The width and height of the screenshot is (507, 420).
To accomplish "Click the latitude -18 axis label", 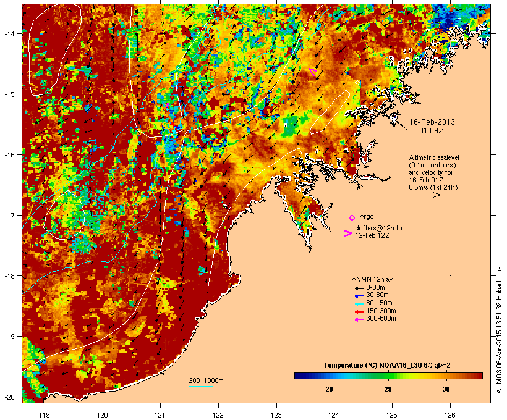I will (x=9, y=275).
